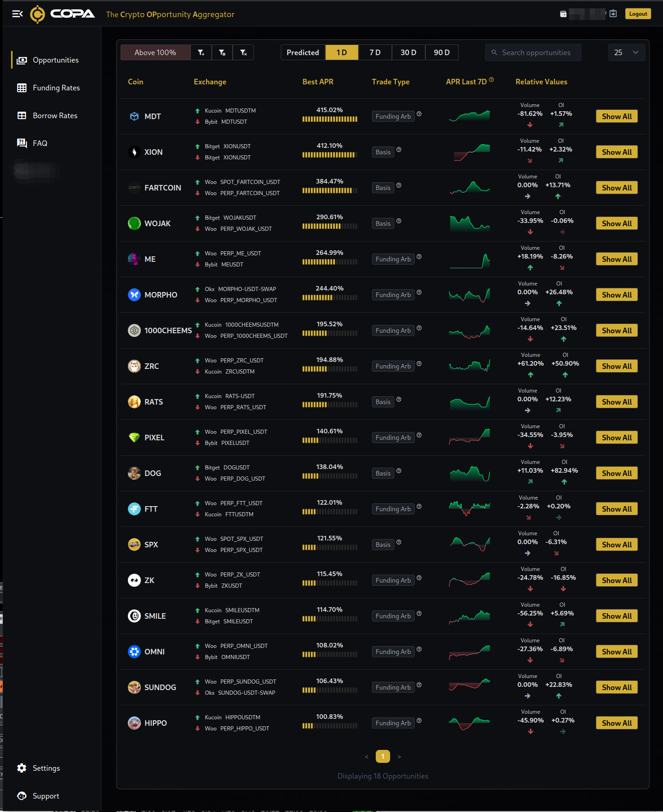Select the 7 D time range
663x812 pixels.
[x=375, y=52]
